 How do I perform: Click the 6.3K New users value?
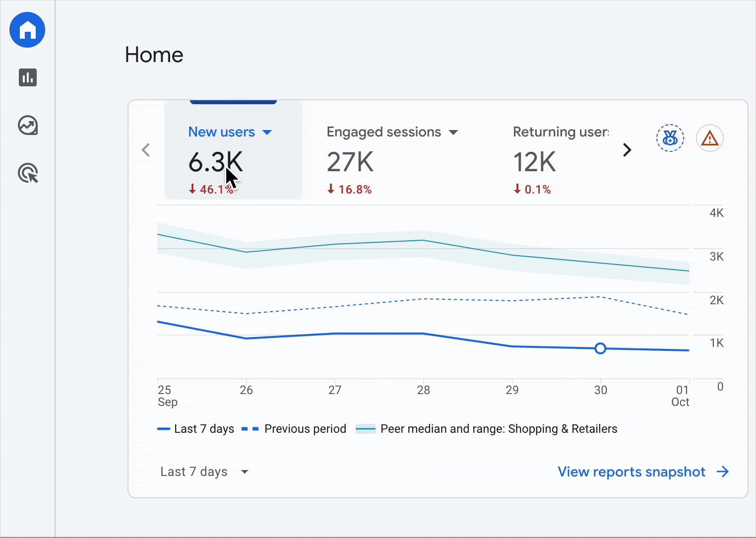(216, 162)
